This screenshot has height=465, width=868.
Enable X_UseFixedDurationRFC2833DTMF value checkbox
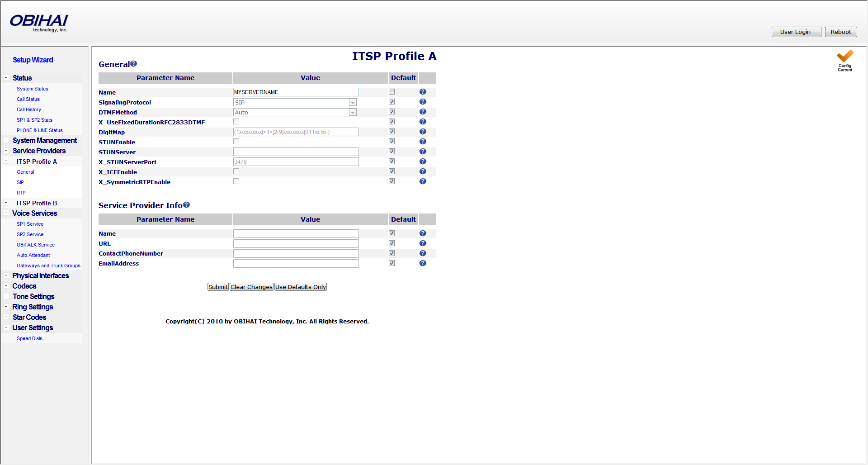coord(236,122)
